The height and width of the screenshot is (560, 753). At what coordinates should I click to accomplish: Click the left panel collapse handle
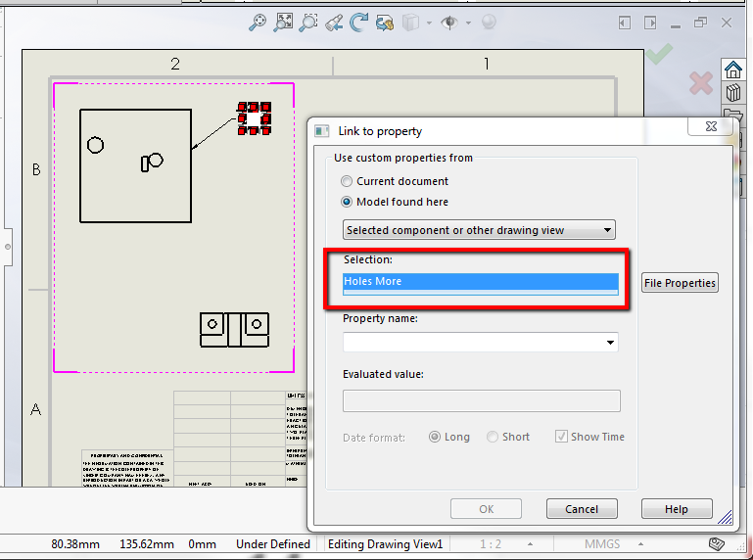tap(7, 247)
